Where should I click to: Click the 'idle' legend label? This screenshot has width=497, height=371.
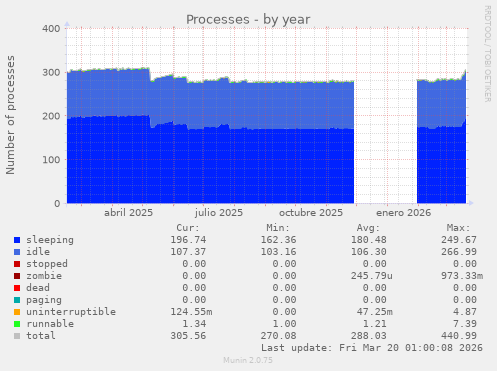point(38,252)
